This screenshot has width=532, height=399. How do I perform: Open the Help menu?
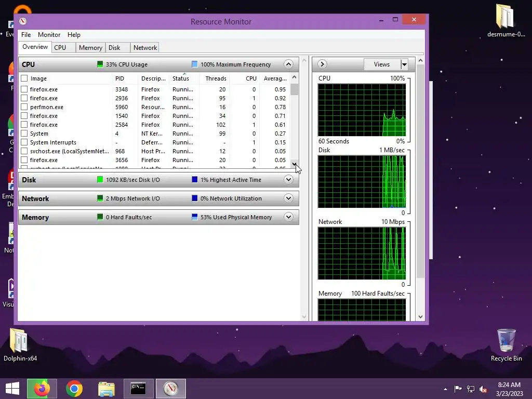[x=74, y=35]
